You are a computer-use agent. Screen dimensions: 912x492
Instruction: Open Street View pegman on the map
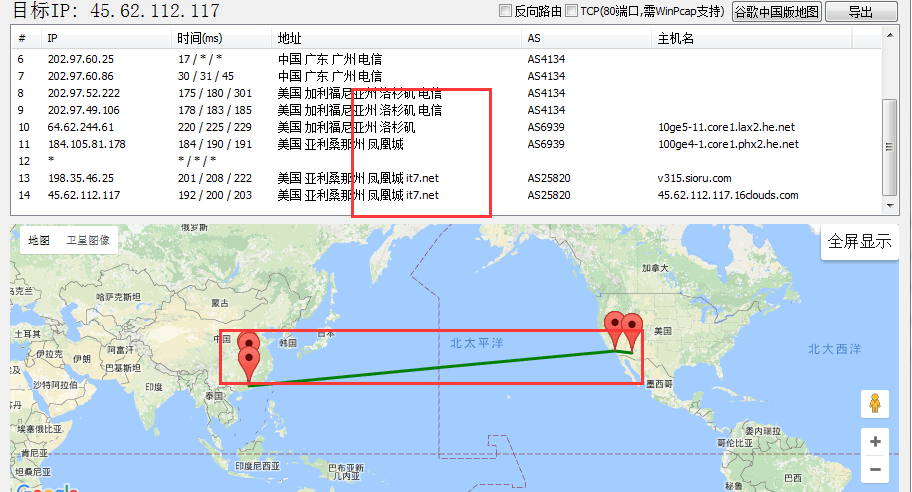(875, 403)
